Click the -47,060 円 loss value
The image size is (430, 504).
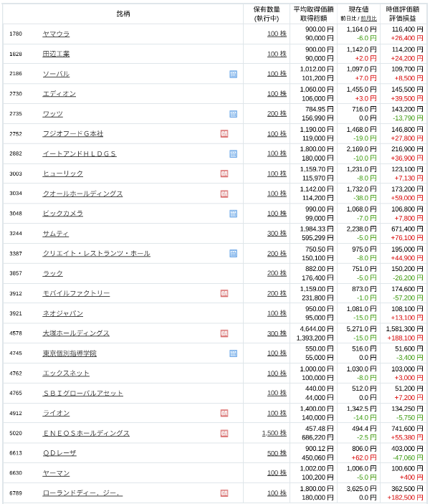coord(408,457)
